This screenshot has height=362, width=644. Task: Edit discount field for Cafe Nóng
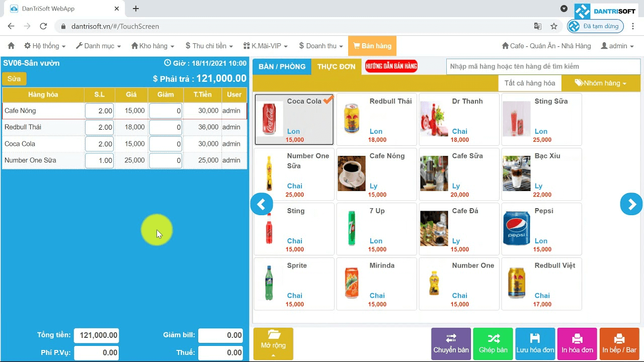[166, 111]
